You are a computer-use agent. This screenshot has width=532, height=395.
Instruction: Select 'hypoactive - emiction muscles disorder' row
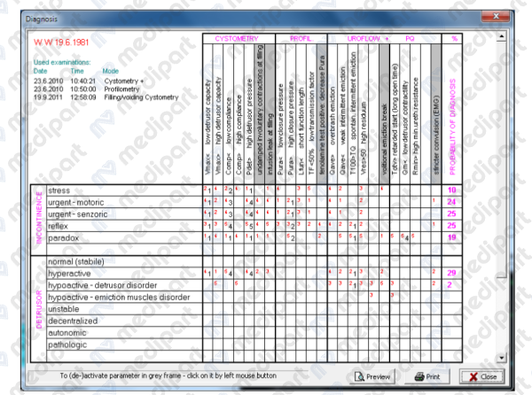pos(124,297)
